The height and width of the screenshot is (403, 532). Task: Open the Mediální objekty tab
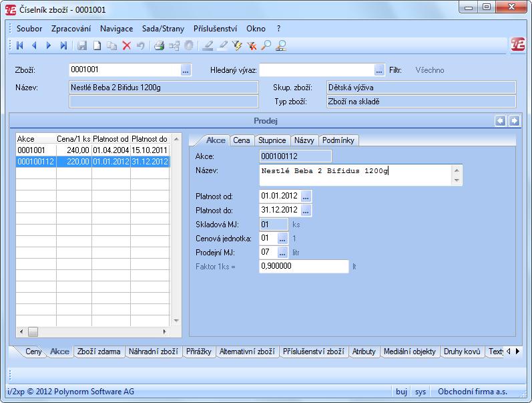click(x=410, y=352)
